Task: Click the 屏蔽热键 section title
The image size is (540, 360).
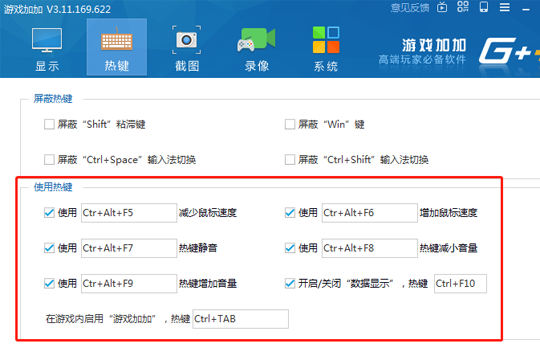Action: click(x=53, y=99)
